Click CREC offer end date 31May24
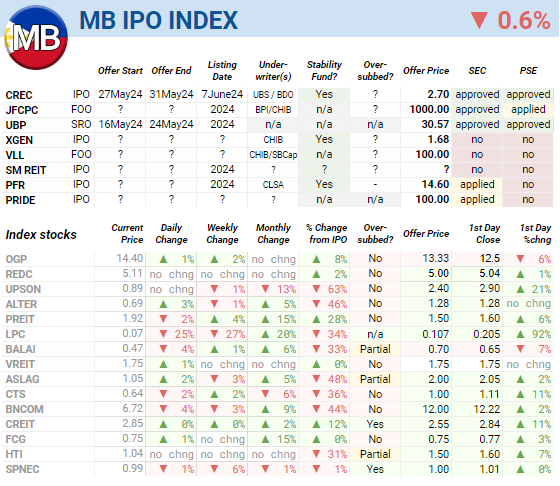The height and width of the screenshot is (486, 560). [x=171, y=94]
